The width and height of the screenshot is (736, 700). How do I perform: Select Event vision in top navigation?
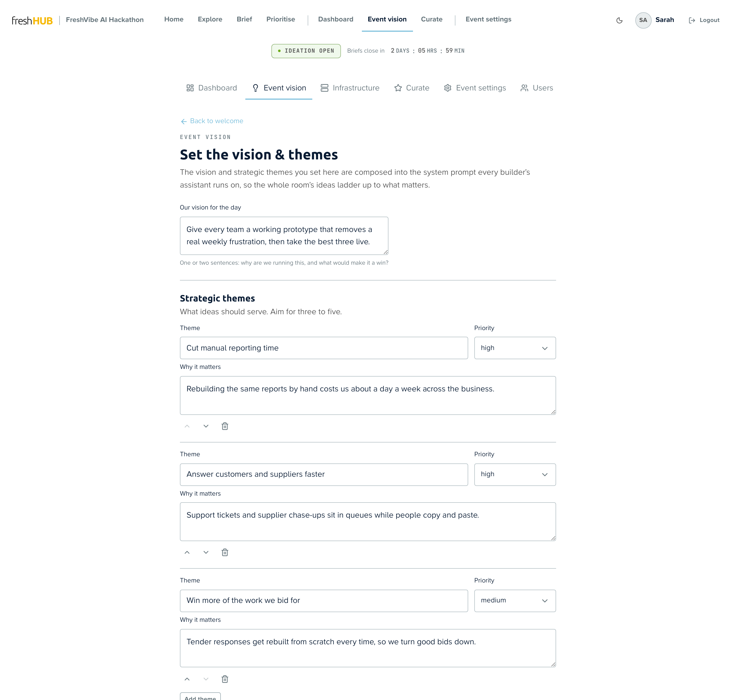click(387, 19)
